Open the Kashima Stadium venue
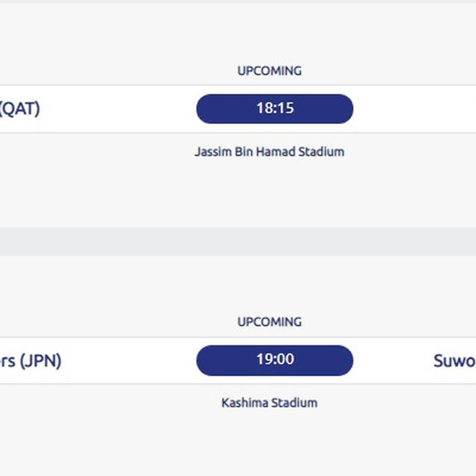 coord(269,403)
